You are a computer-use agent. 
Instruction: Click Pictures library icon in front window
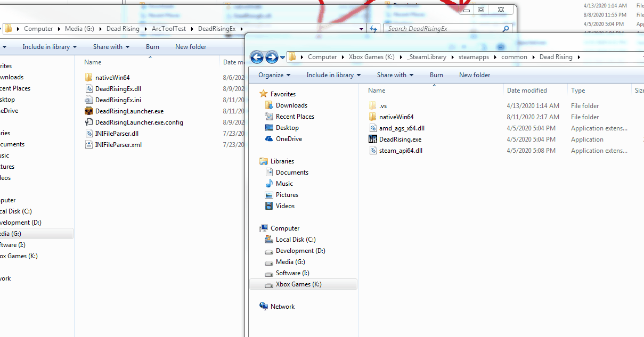tap(269, 195)
